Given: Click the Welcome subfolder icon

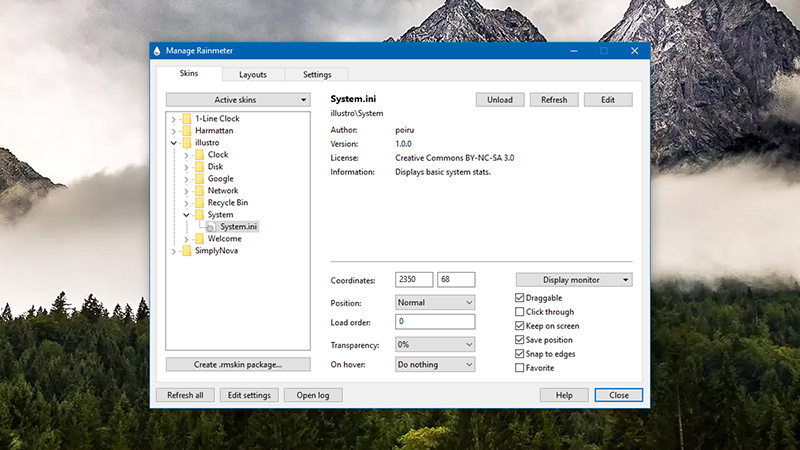Looking at the screenshot, I should coord(199,239).
